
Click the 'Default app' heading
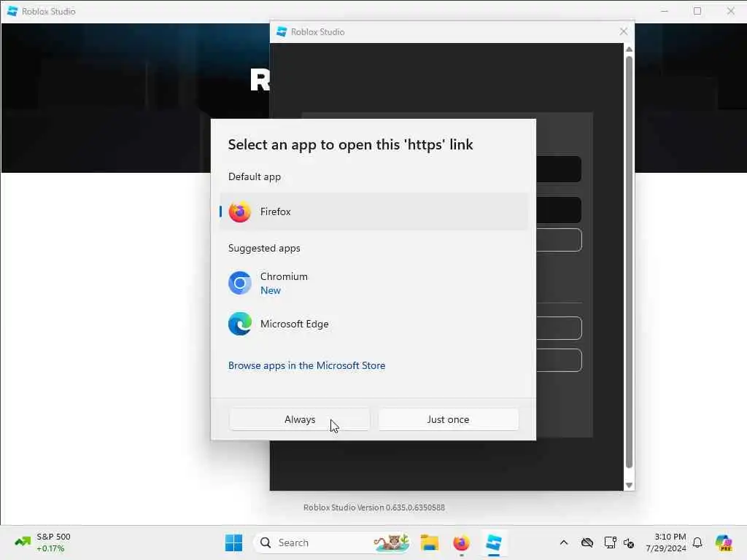click(x=255, y=176)
